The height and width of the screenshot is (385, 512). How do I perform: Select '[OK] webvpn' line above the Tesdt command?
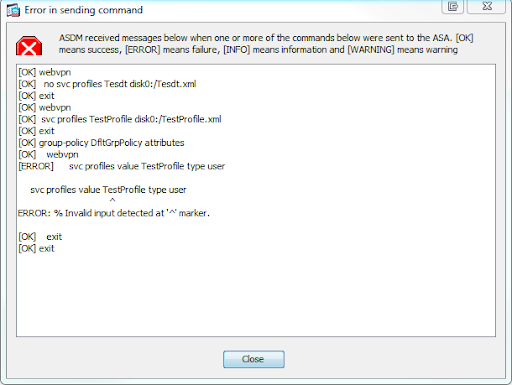tap(44, 72)
